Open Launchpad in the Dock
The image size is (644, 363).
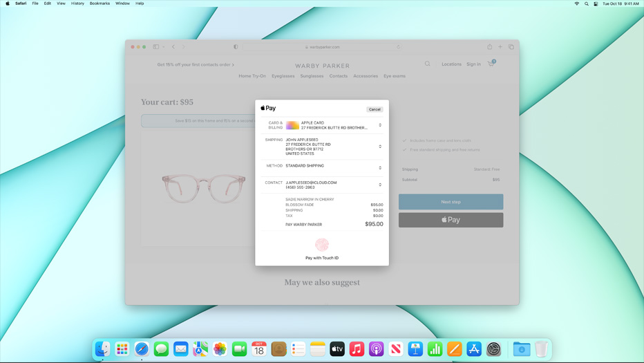click(x=122, y=349)
